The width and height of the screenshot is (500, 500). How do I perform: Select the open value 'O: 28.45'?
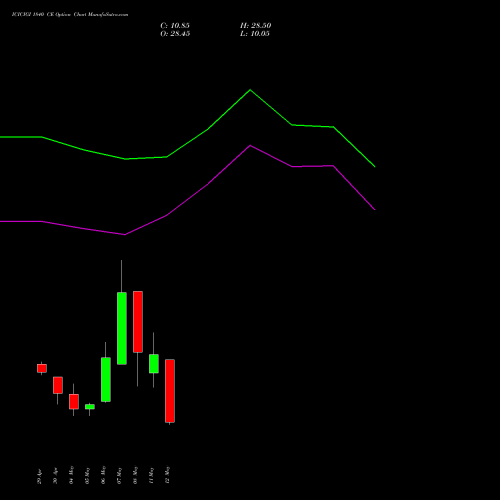tap(175, 34)
